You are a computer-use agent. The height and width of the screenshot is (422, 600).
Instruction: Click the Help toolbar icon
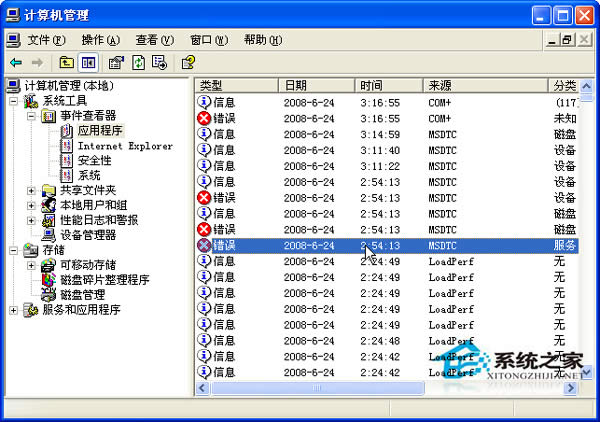pyautogui.click(x=187, y=63)
